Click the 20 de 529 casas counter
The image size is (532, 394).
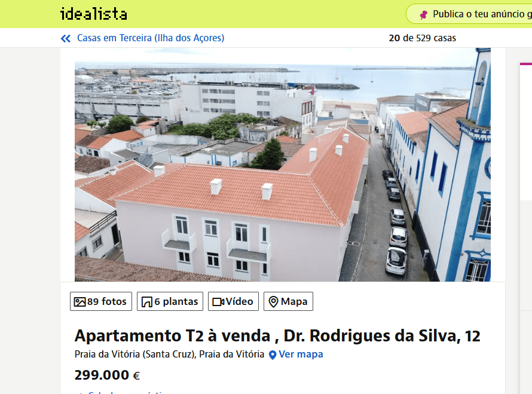(x=422, y=38)
